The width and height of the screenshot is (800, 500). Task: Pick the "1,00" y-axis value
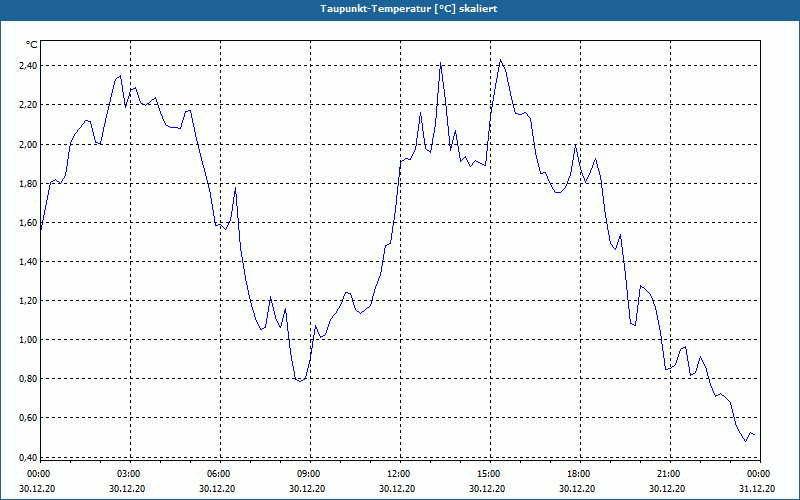(x=29, y=340)
